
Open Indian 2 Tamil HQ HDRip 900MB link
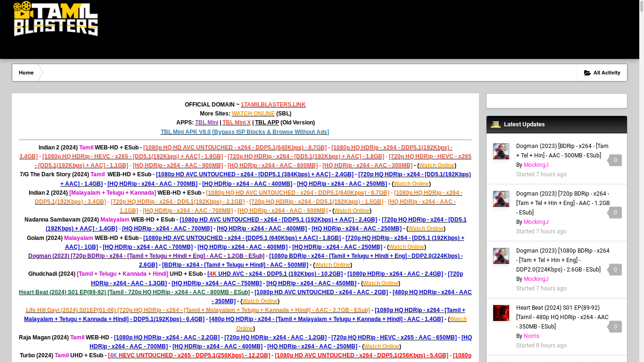click(x=178, y=165)
